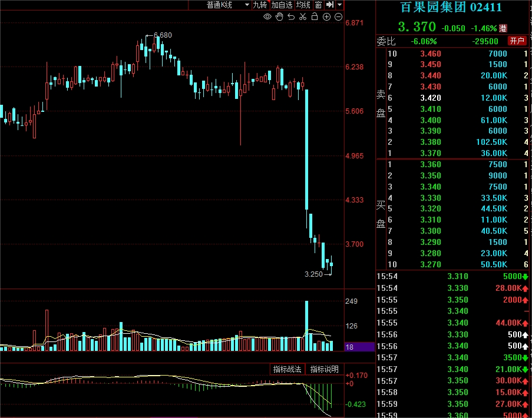Viewport: 532px width, 418px height.
Task: Select sell level 8 price 3.440
Action: pos(431,75)
